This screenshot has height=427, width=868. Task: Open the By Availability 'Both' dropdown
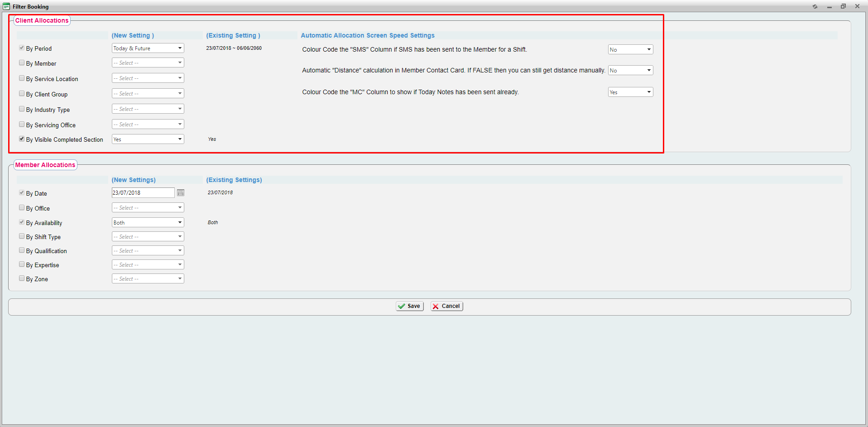[x=148, y=222]
